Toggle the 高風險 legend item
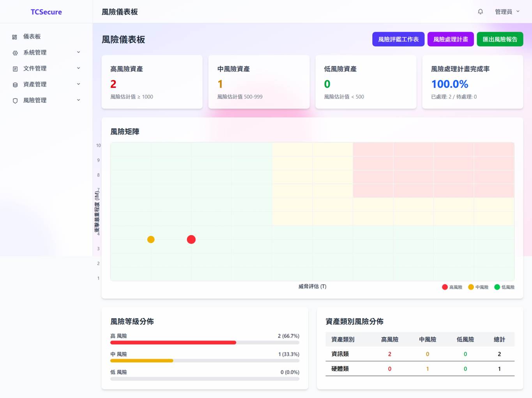 [452, 287]
